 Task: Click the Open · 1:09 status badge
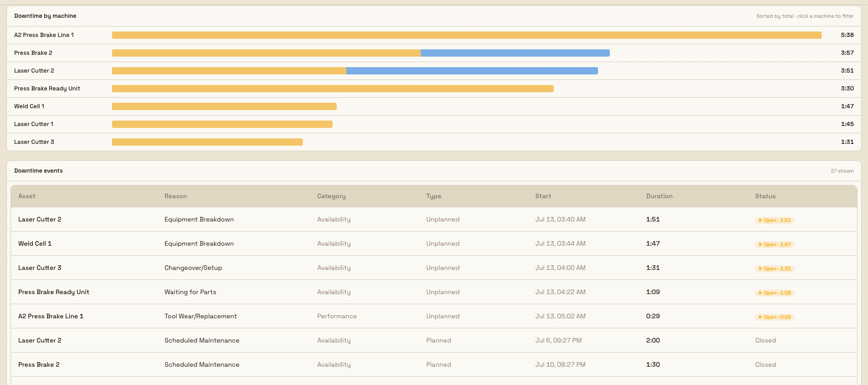pyautogui.click(x=774, y=293)
